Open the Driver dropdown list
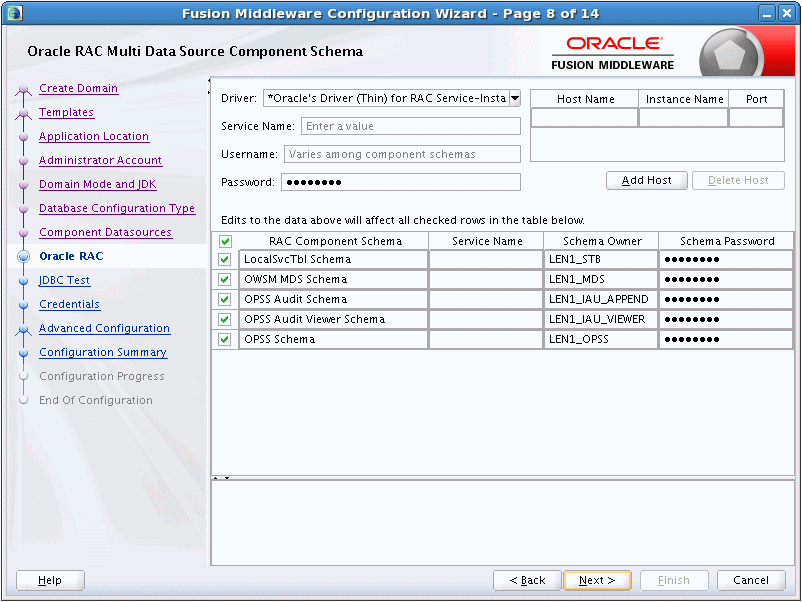 coord(515,98)
